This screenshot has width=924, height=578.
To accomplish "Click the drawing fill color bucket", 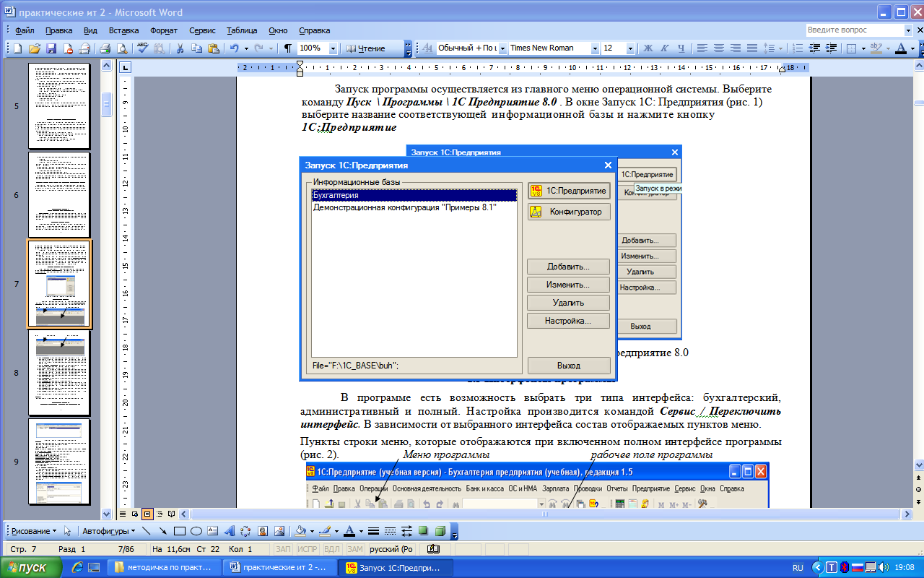I will pyautogui.click(x=302, y=531).
